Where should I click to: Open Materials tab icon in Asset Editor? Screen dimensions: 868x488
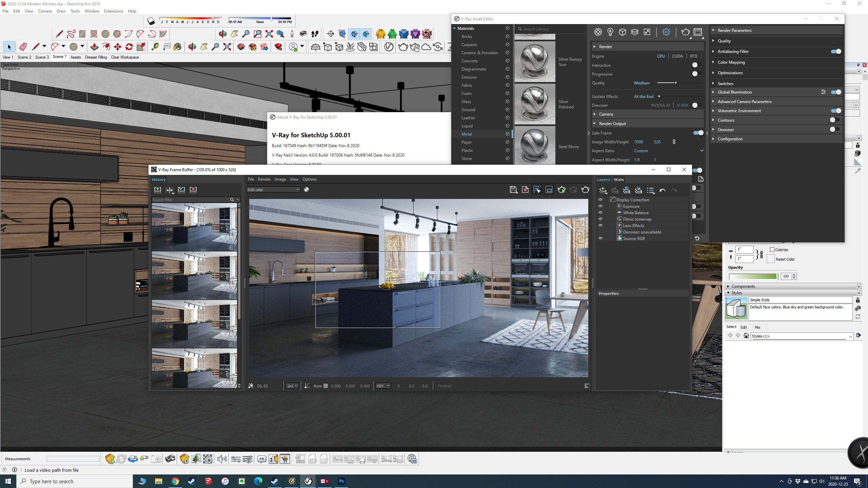(598, 32)
